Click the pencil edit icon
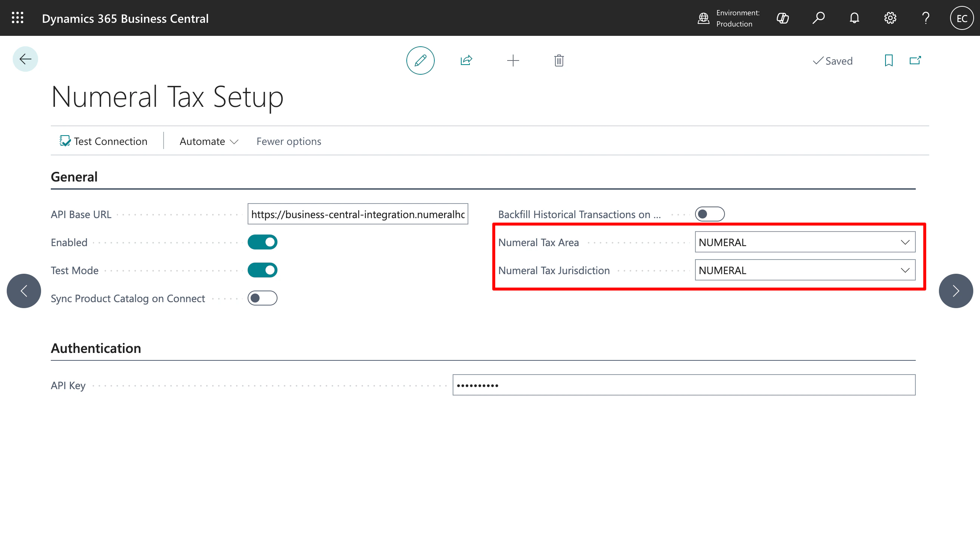Viewport: 980px width, 546px height. click(421, 61)
